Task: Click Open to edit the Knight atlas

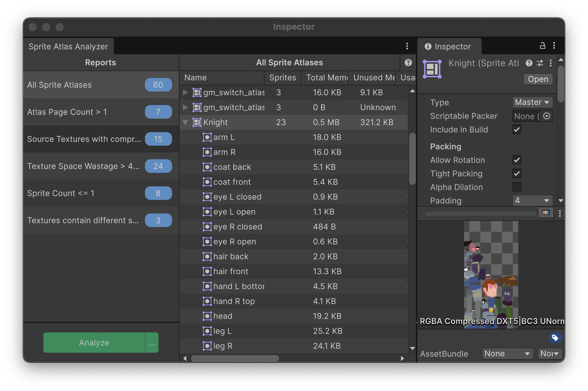Action: (x=538, y=79)
